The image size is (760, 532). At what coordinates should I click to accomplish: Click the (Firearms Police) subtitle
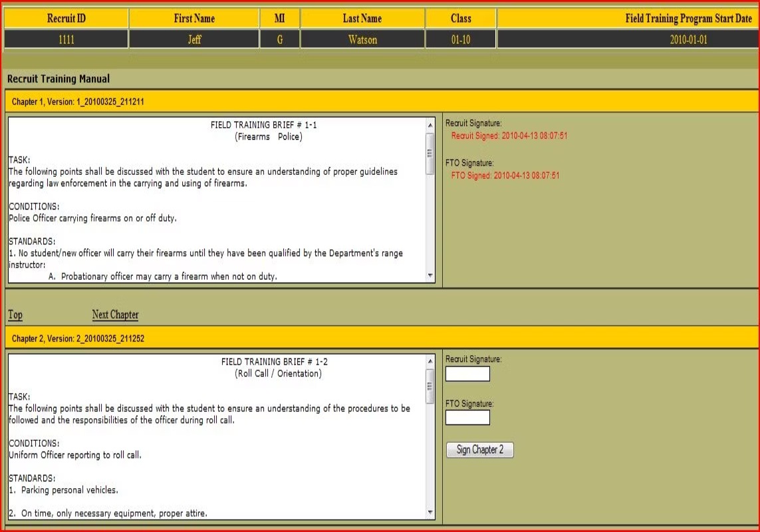click(269, 137)
